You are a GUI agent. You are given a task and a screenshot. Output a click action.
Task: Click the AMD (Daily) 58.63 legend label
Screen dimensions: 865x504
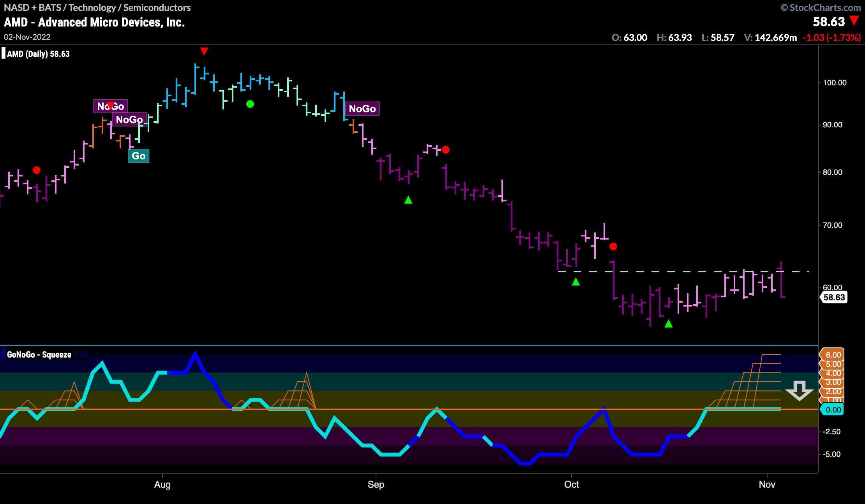tap(38, 54)
